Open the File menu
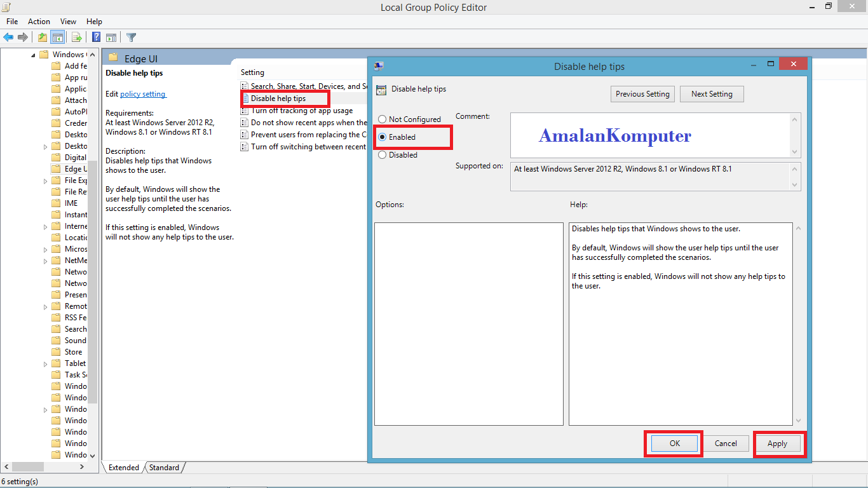Screen dimensions: 868x488 (x=12, y=21)
